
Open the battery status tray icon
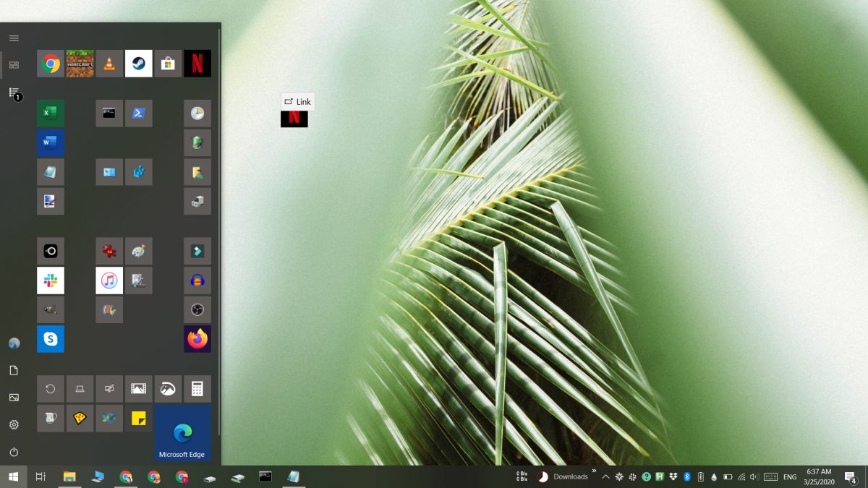(x=728, y=477)
